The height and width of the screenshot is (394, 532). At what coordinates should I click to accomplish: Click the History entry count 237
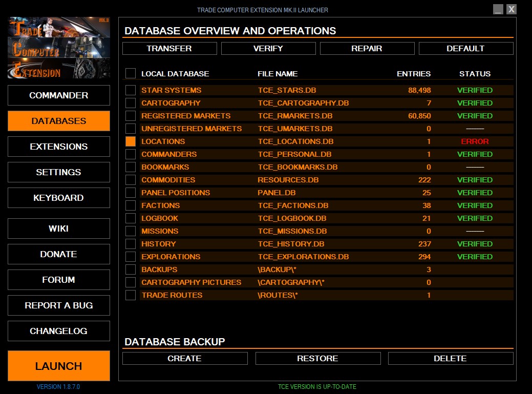coord(424,244)
